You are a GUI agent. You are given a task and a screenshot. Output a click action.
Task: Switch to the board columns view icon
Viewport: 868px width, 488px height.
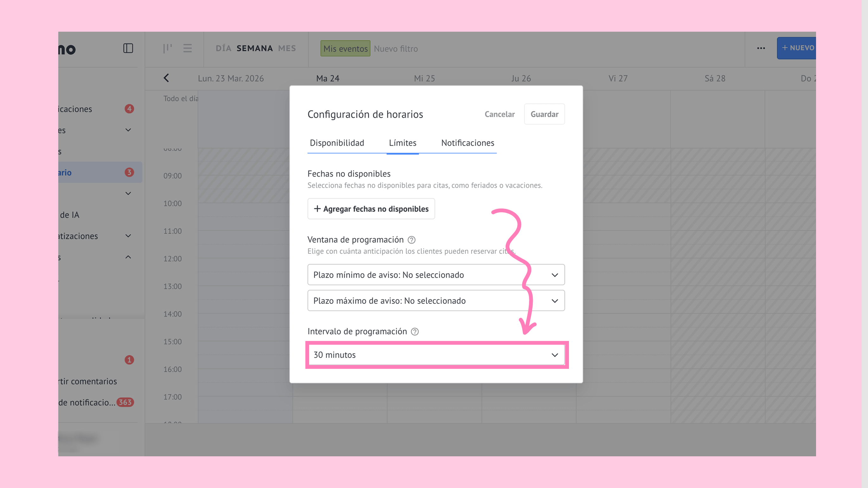pyautogui.click(x=168, y=48)
